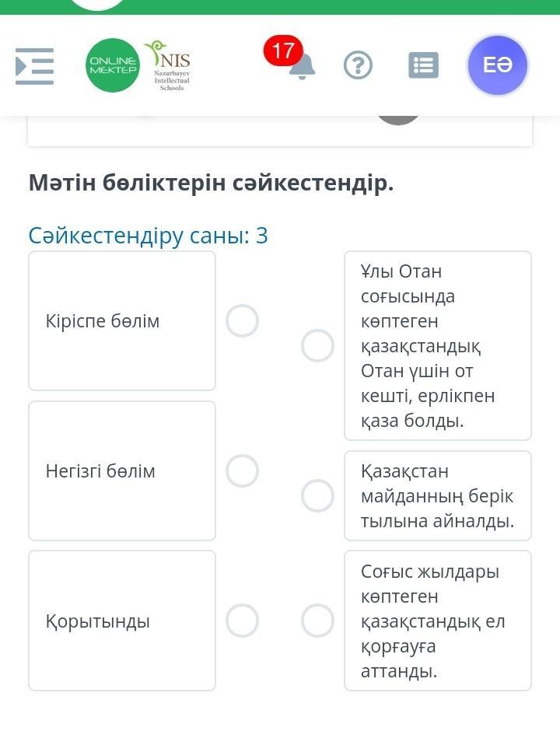Click the Негізгі бөлім card
Screen dimensions: 560x745
click(x=122, y=470)
